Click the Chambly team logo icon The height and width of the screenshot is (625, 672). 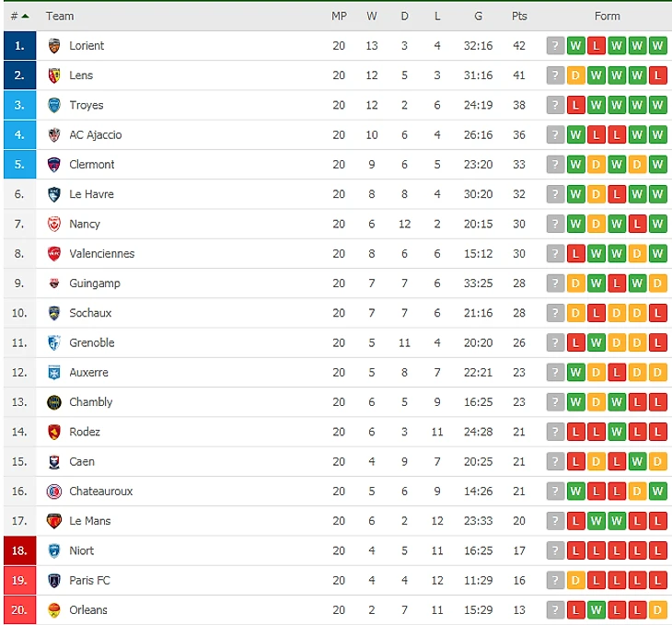pyautogui.click(x=54, y=402)
